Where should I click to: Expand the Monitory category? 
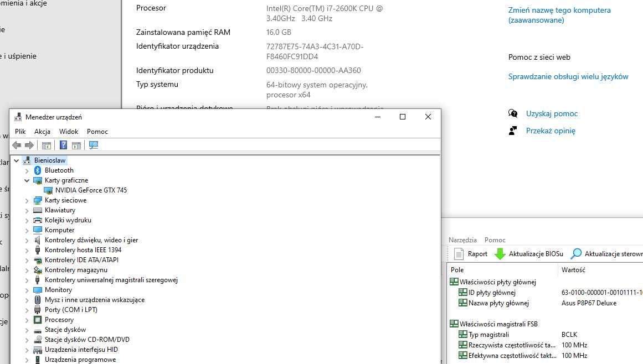(27, 290)
